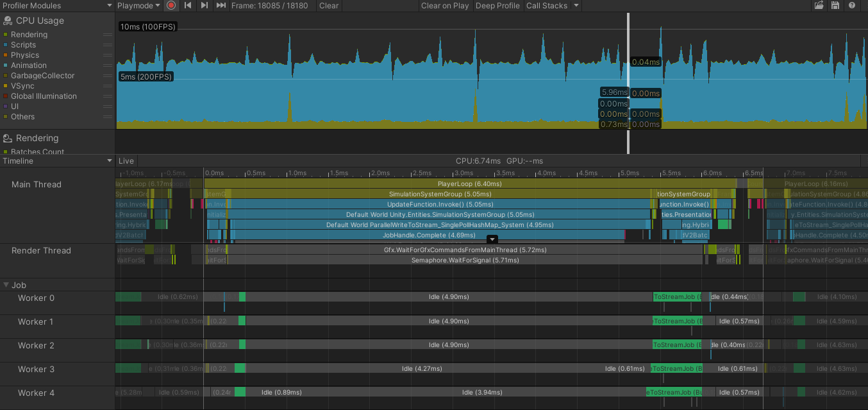The height and width of the screenshot is (410, 868).
Task: Click the Live toggle button
Action: 126,160
